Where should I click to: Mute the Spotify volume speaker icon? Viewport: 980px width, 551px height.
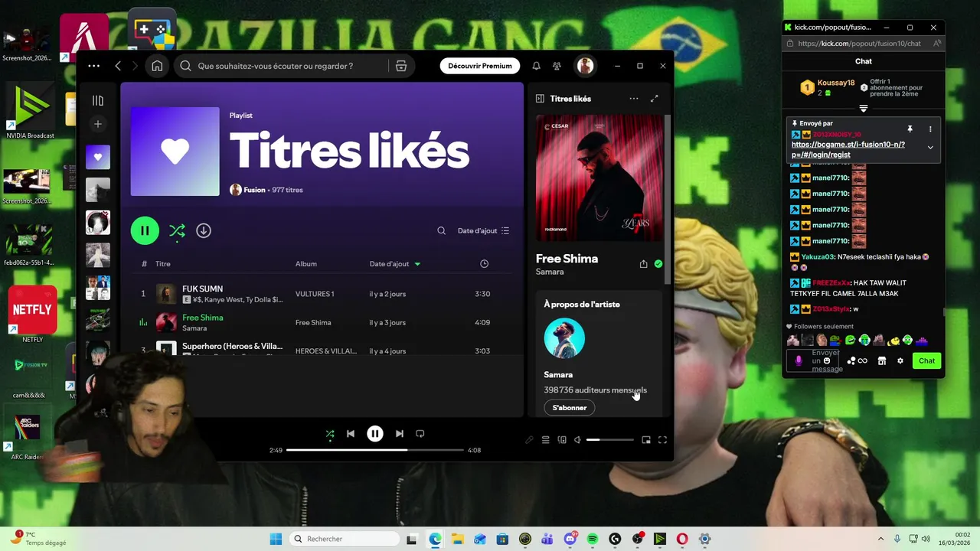[577, 440]
